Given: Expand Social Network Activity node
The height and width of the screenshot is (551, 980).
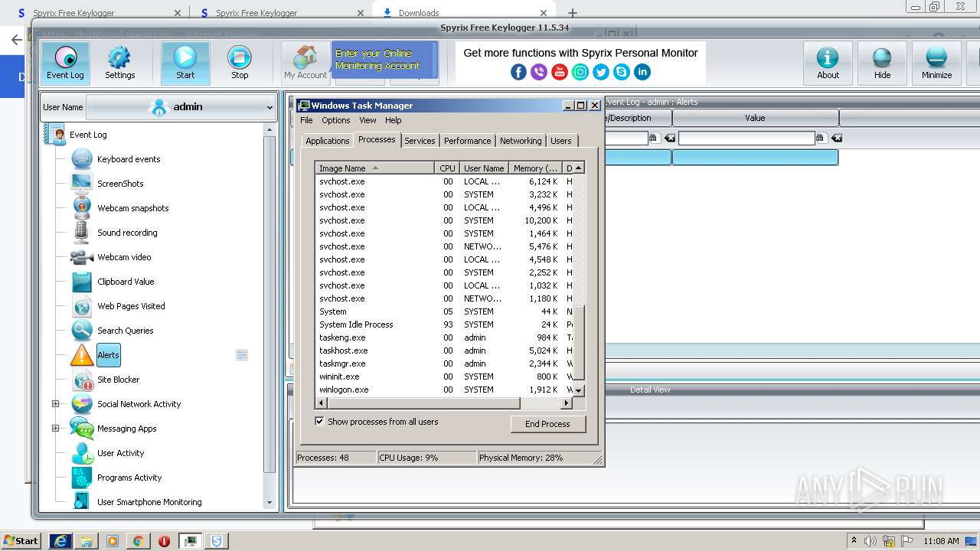Looking at the screenshot, I should click(55, 404).
